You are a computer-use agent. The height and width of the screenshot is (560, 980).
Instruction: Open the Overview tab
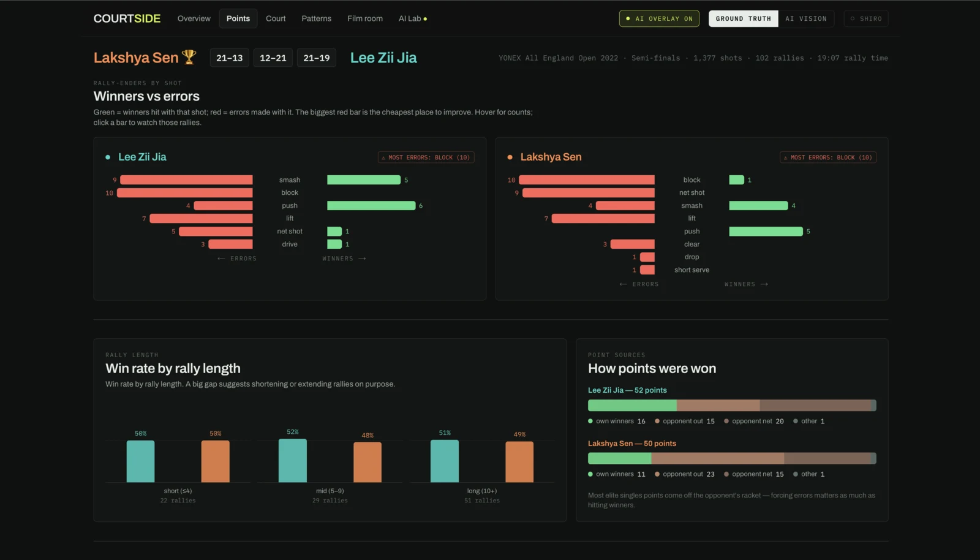click(x=194, y=18)
